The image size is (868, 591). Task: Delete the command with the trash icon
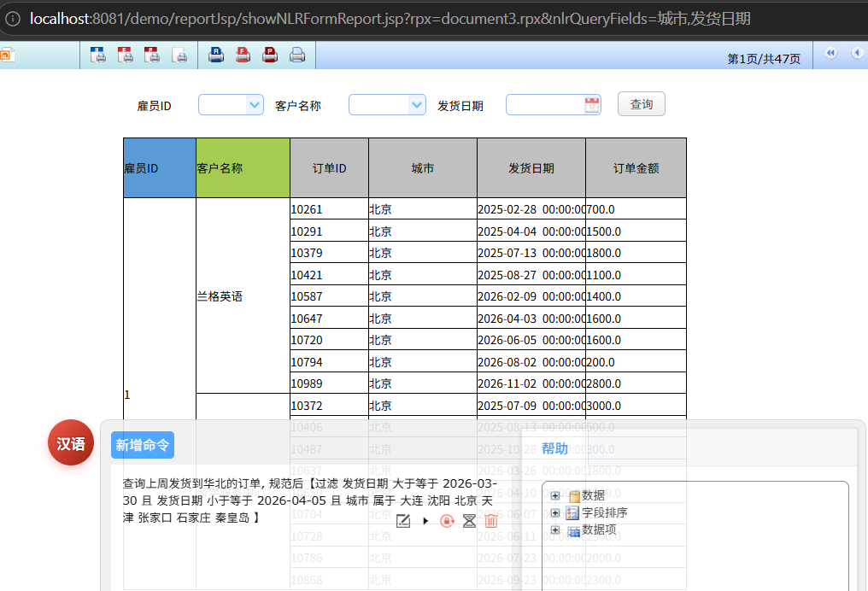[x=491, y=521]
